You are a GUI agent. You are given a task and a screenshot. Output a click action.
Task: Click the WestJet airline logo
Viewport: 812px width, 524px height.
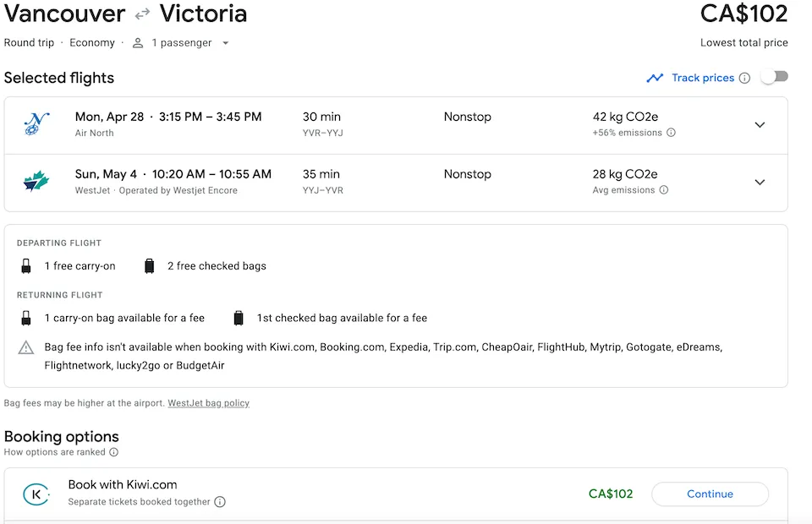coord(36,182)
